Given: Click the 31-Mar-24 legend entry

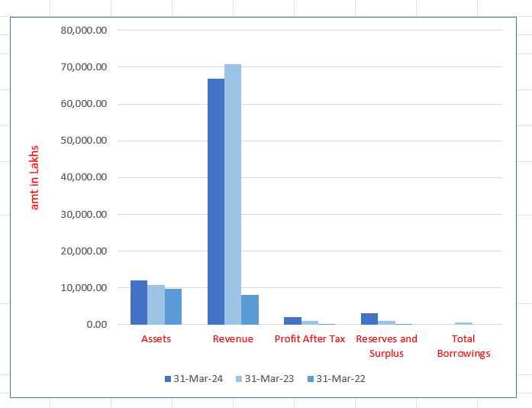Looking at the screenshot, I should (194, 379).
